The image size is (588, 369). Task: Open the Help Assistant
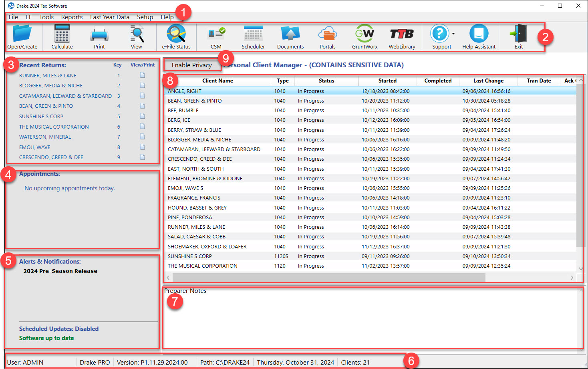pos(479,36)
